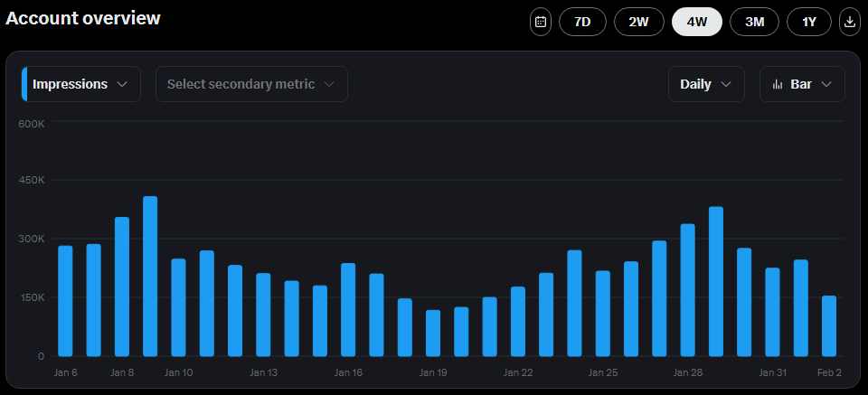Open the Impressions metric dropdown
The height and width of the screenshot is (395, 868).
pyautogui.click(x=81, y=84)
